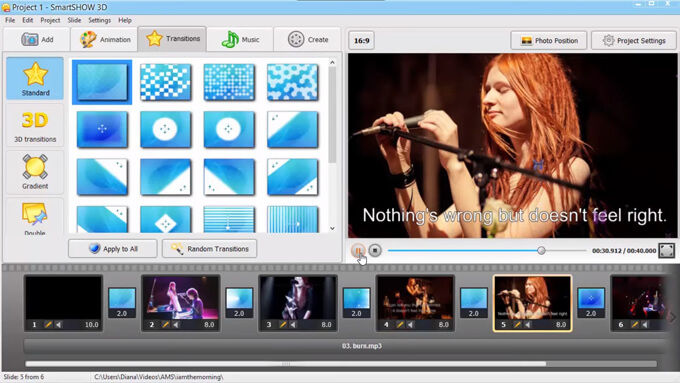Stop the slideshow playback
The image size is (680, 383).
(x=375, y=250)
